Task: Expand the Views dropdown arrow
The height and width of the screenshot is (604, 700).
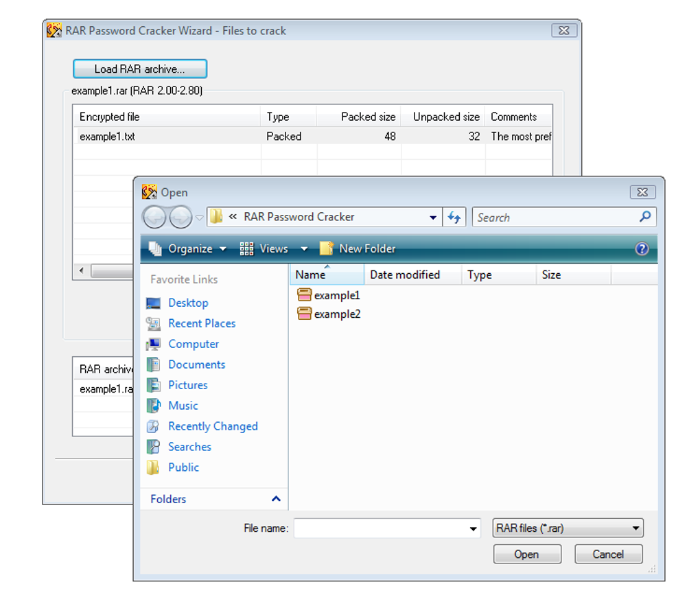Action: (x=304, y=248)
